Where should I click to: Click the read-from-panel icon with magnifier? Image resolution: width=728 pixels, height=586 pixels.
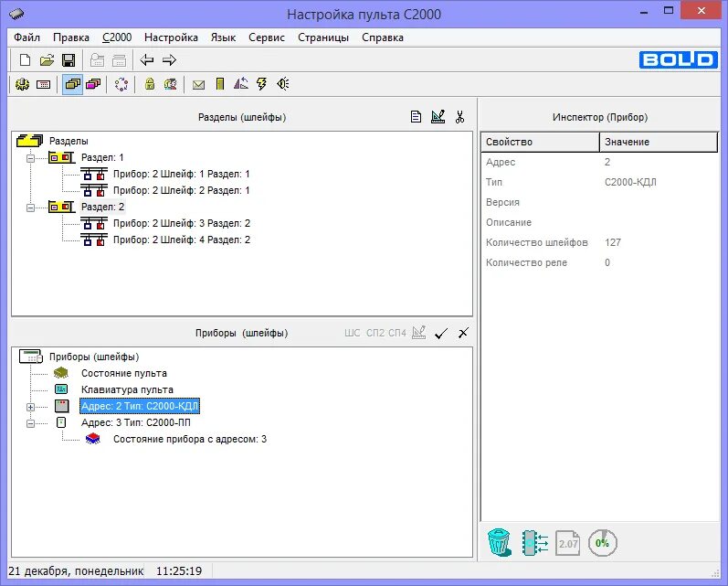(97, 60)
